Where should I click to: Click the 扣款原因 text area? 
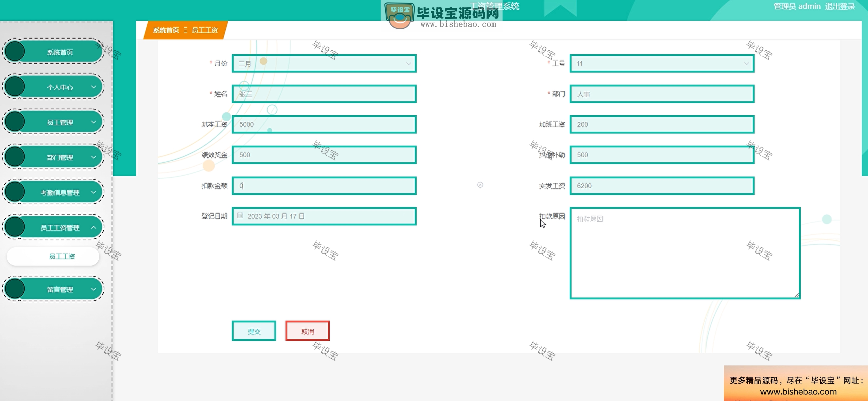685,253
